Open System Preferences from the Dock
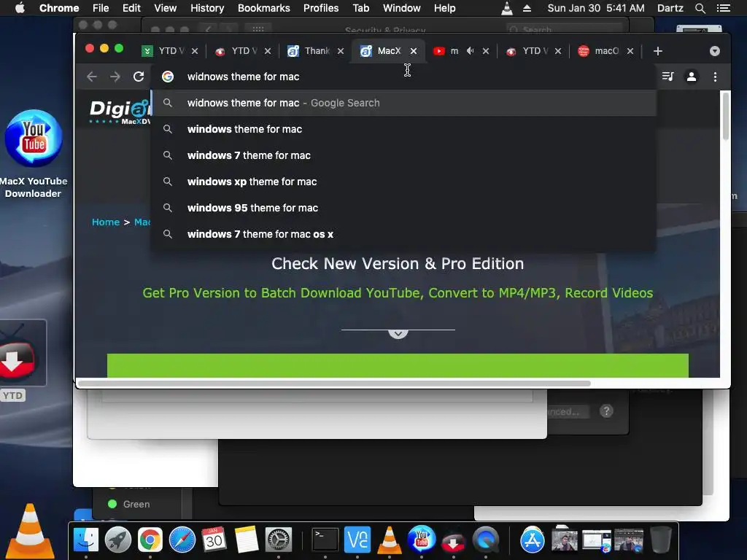 pos(278,540)
